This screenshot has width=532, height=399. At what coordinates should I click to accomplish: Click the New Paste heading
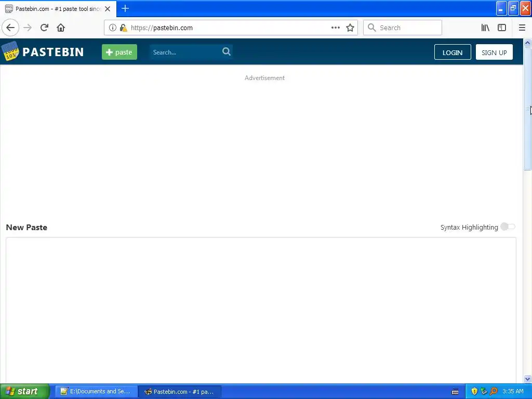click(x=26, y=228)
